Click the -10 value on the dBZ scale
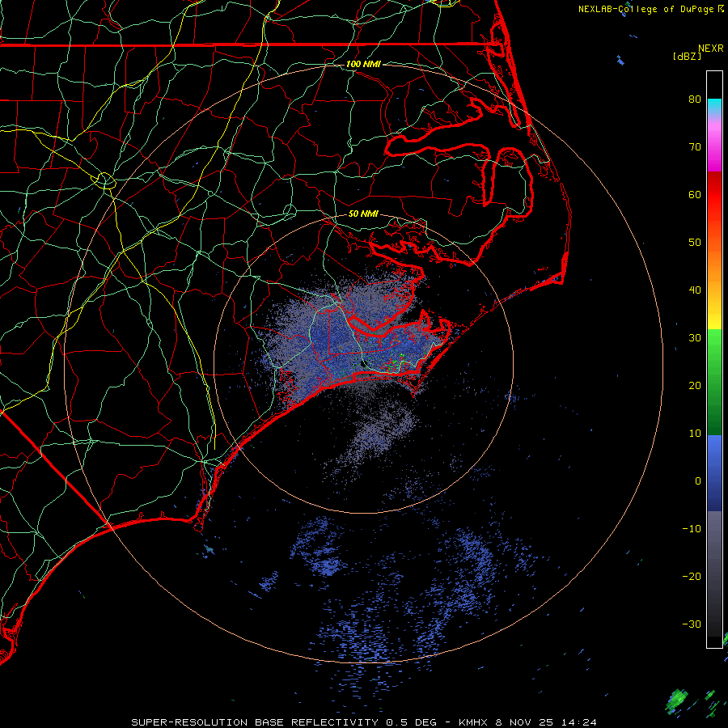This screenshot has height=728, width=728. tap(692, 529)
